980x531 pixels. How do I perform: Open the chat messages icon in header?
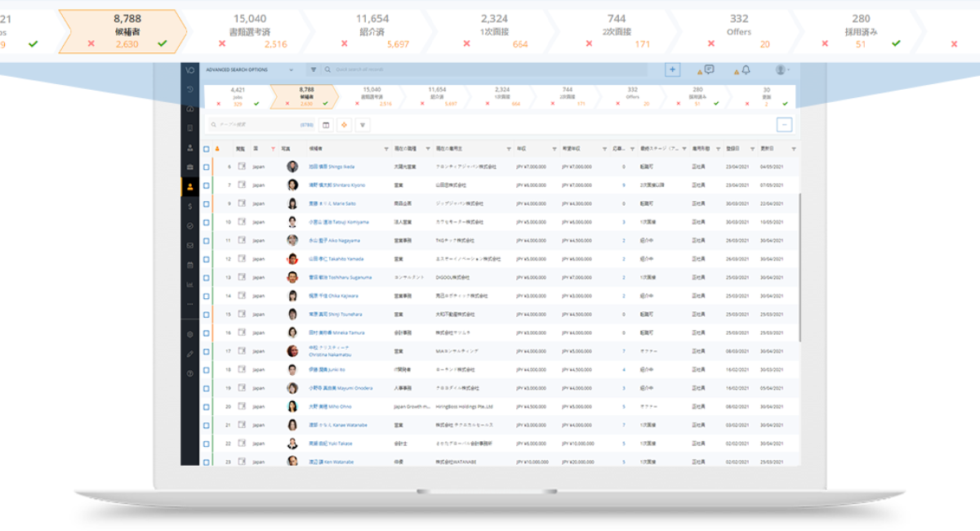[x=709, y=70]
